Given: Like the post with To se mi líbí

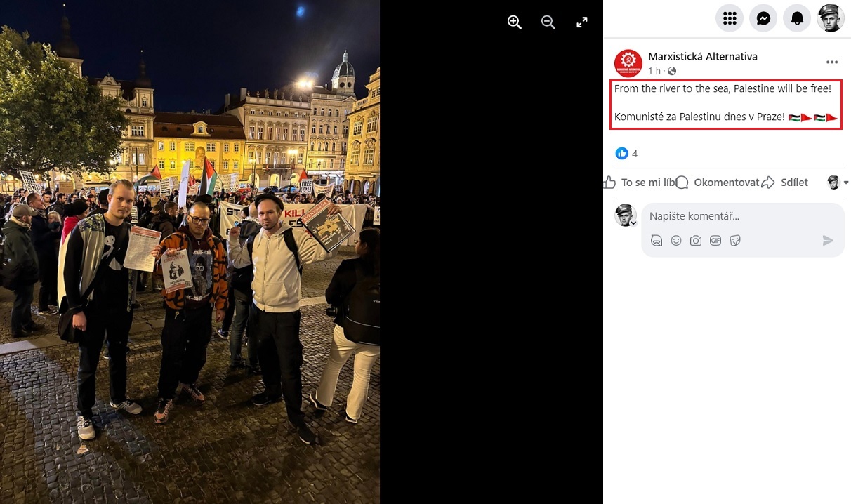Looking at the screenshot, I should (x=640, y=183).
